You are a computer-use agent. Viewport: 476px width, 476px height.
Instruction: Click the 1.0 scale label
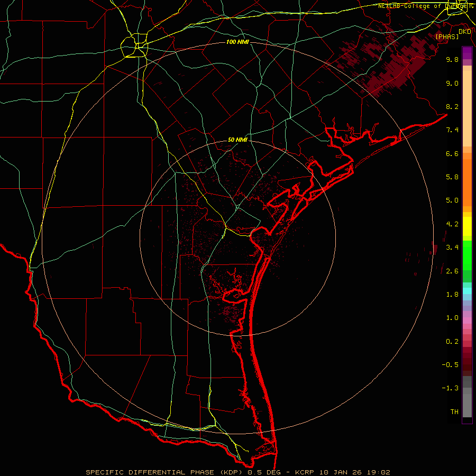click(x=452, y=318)
